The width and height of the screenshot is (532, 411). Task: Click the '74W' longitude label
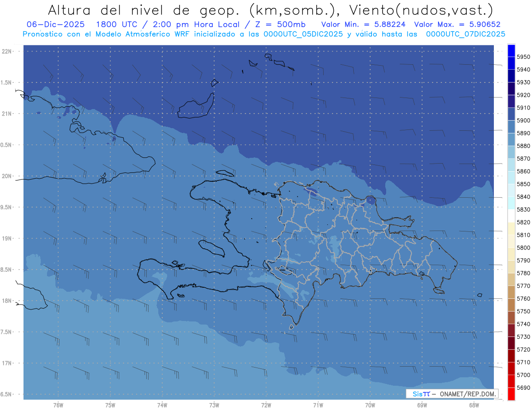(x=162, y=405)
